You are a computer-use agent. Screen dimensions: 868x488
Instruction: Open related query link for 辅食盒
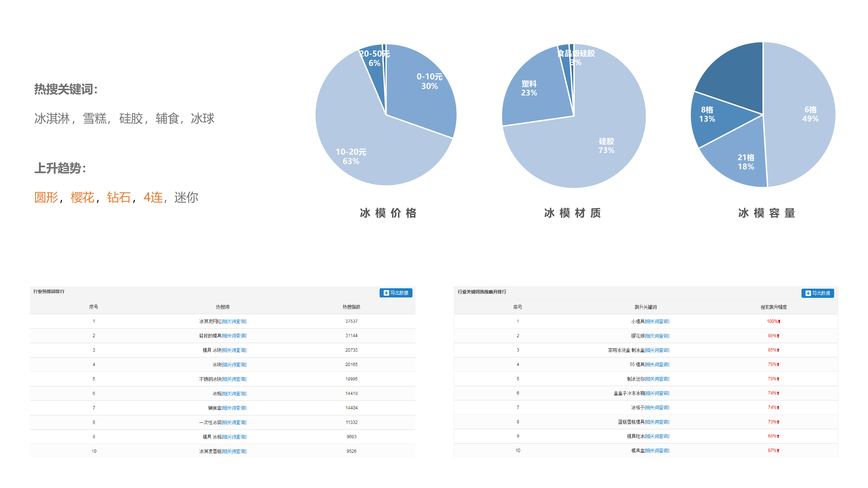coord(234,408)
